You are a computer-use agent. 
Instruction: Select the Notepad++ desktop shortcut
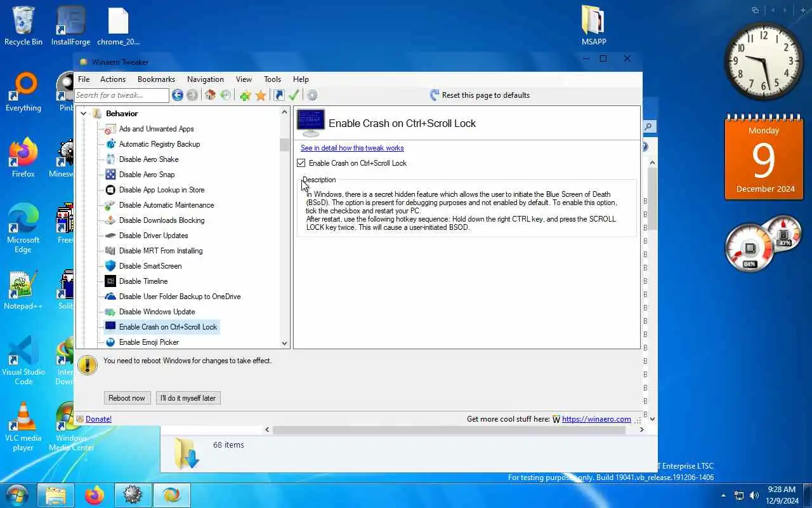pos(23,290)
